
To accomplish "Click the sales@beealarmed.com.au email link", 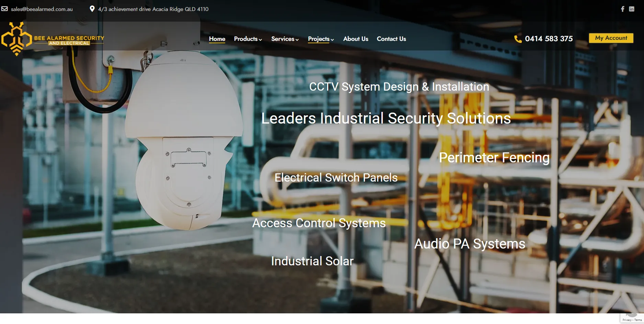I will pos(42,9).
